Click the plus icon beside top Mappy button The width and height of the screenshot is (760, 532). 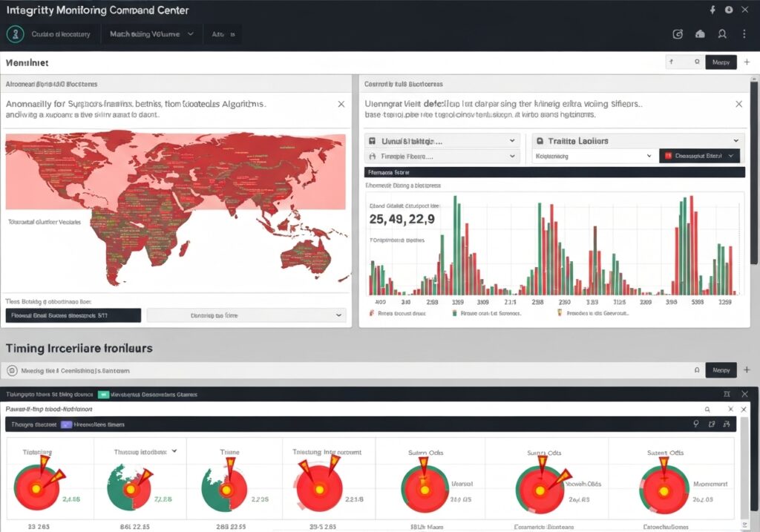click(747, 62)
